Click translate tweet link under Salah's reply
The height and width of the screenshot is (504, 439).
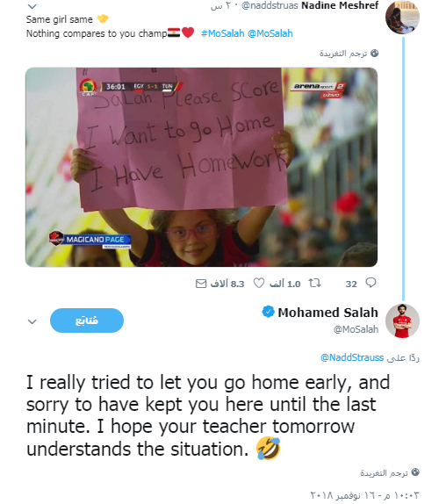click(x=384, y=472)
